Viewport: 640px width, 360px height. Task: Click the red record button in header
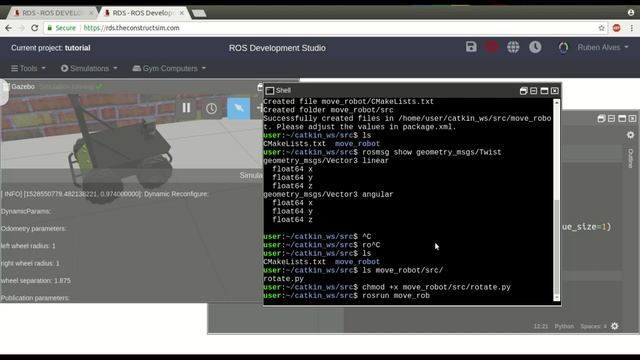point(491,47)
